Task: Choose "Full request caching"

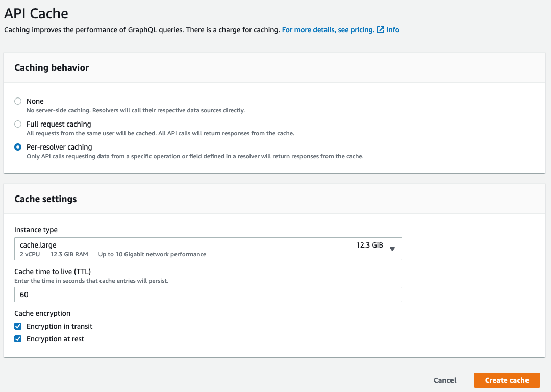Action: tap(18, 124)
